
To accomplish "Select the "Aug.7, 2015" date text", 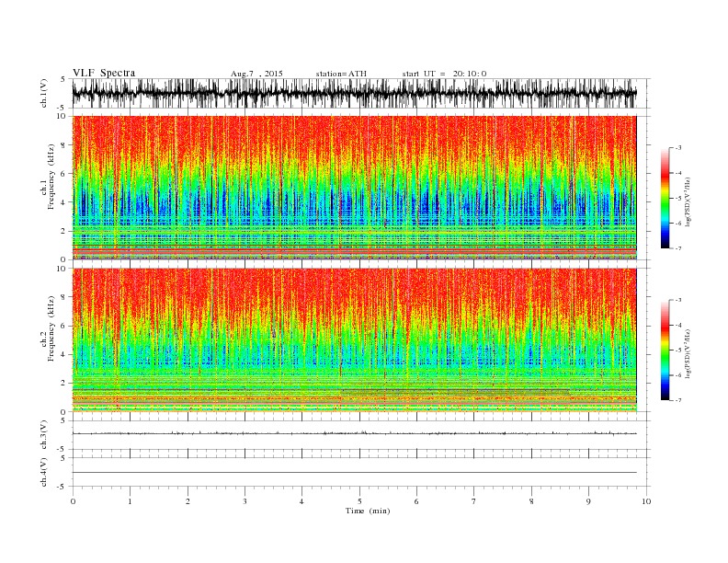I will 256,74.
